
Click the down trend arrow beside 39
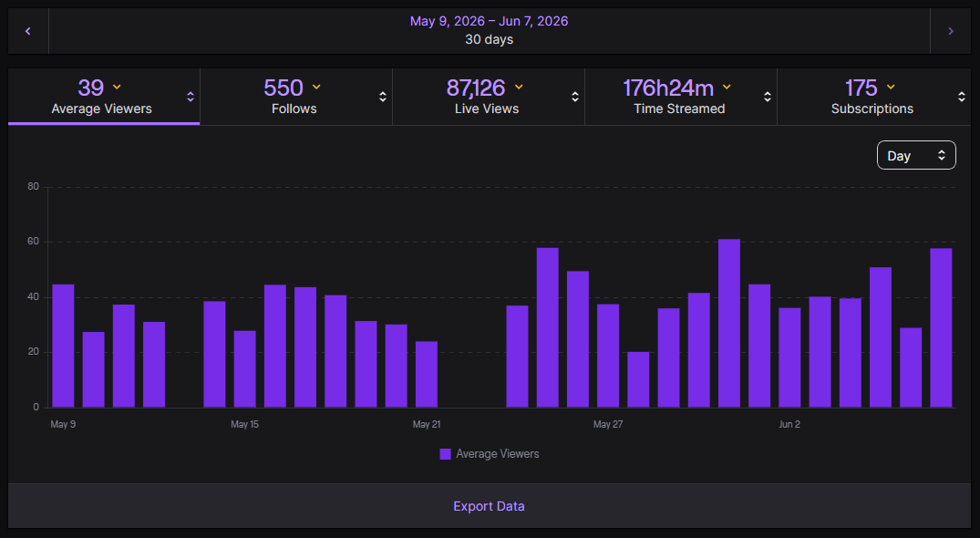[x=117, y=88]
